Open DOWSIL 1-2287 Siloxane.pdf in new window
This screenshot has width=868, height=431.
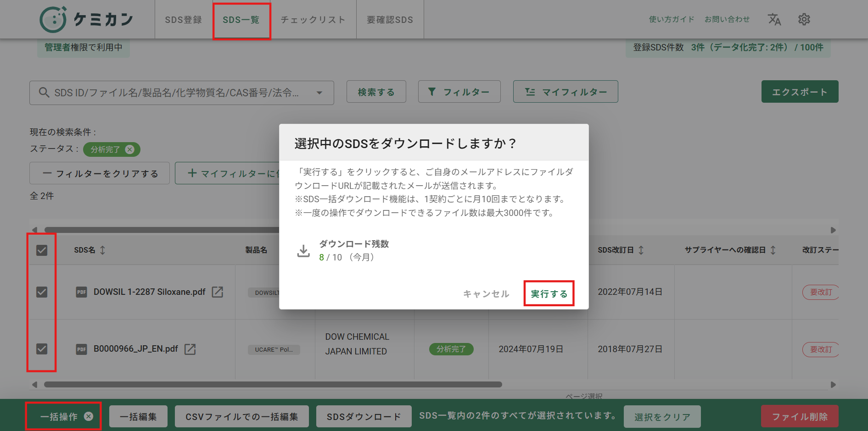[x=217, y=292]
